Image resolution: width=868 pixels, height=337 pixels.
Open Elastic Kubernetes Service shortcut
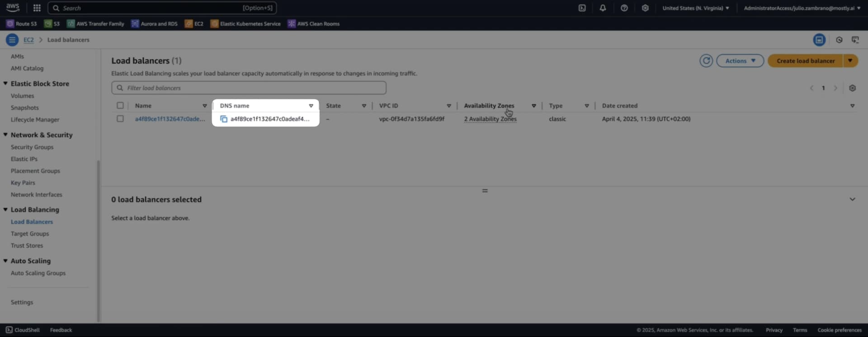tap(245, 24)
